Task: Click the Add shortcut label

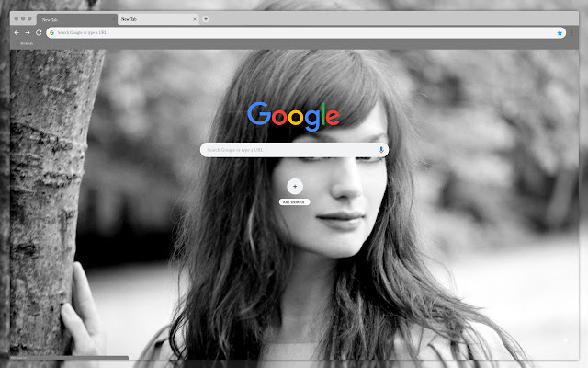Action: [294, 202]
